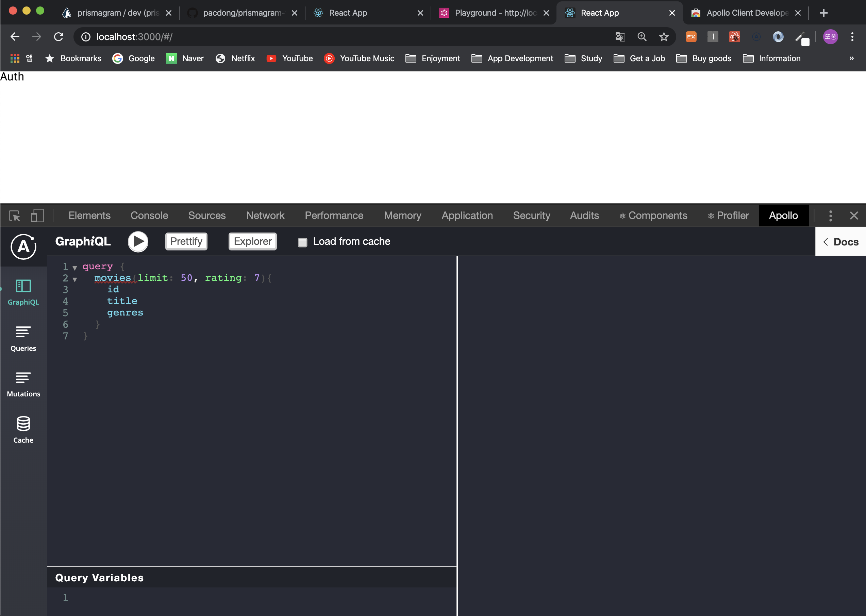This screenshot has width=866, height=616.
Task: Open the Queries panel in Apollo sidebar
Action: click(x=23, y=339)
